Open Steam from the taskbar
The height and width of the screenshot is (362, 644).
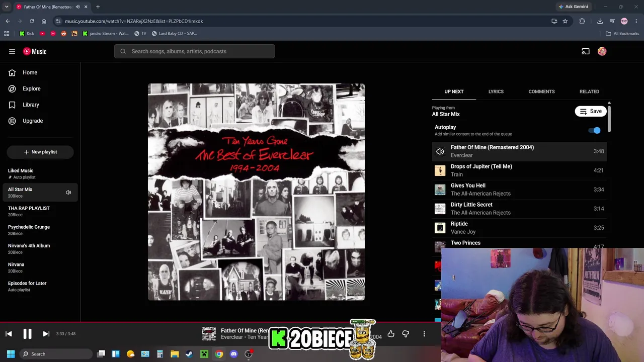click(x=189, y=354)
